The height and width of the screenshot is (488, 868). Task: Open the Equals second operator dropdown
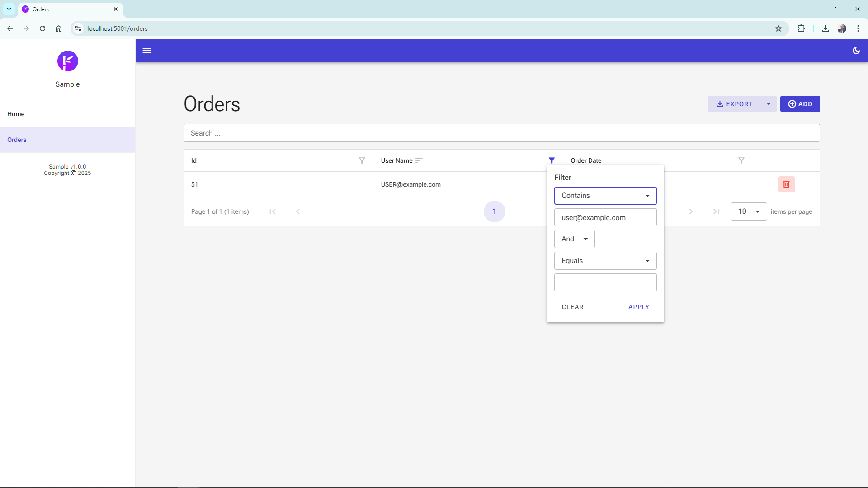605,261
